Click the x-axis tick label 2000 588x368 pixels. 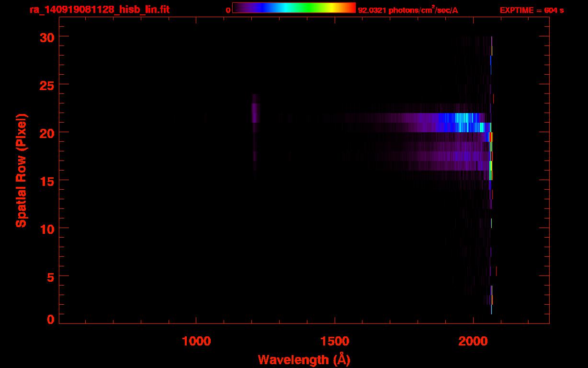coord(473,342)
